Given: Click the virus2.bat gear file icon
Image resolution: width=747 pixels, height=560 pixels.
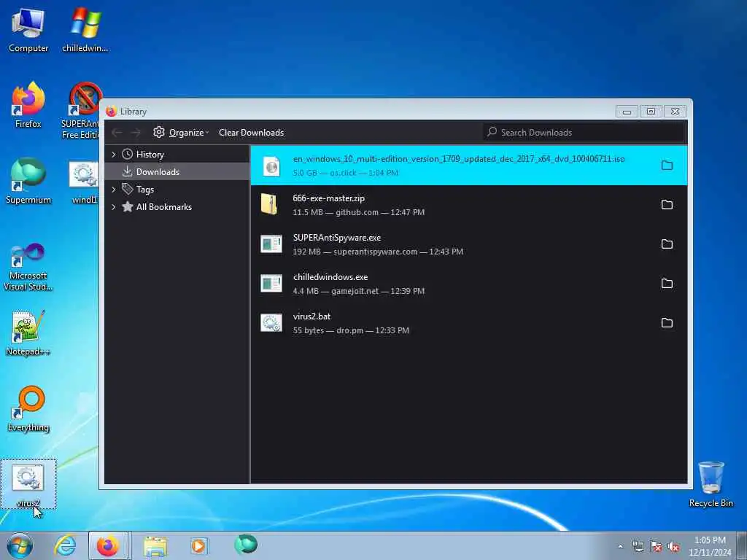Looking at the screenshot, I should (271, 323).
